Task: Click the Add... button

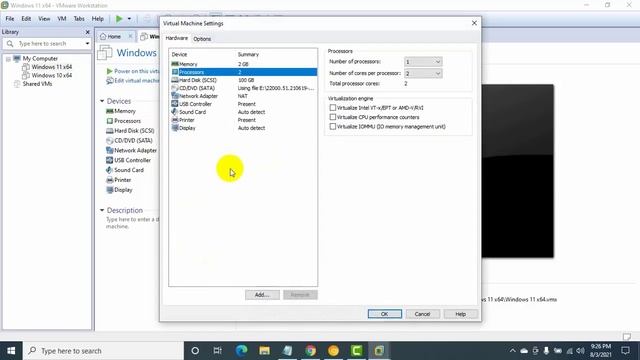Action: tap(262, 295)
